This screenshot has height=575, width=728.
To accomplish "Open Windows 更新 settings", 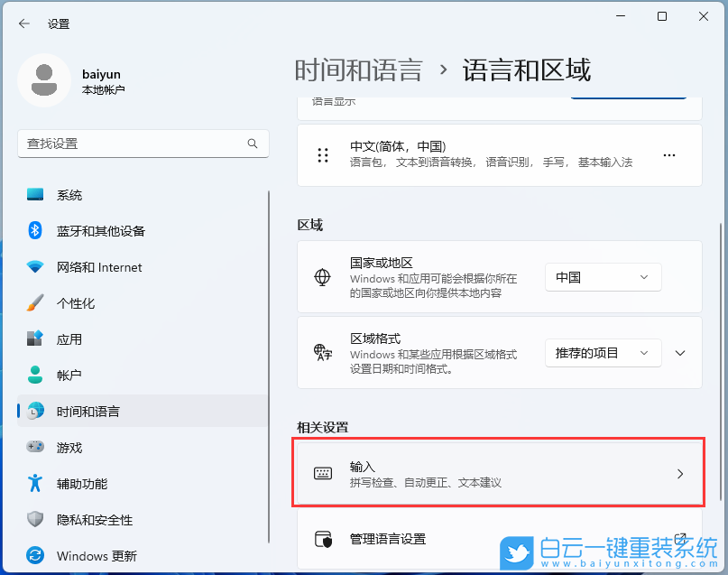I will click(89, 555).
